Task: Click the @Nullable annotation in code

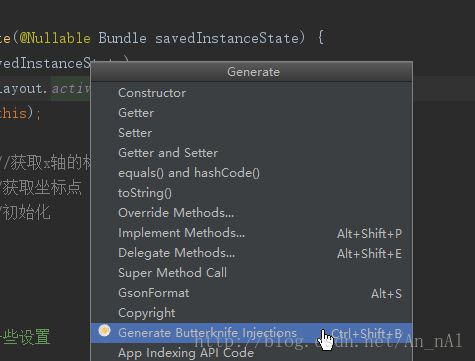Action: (x=55, y=38)
